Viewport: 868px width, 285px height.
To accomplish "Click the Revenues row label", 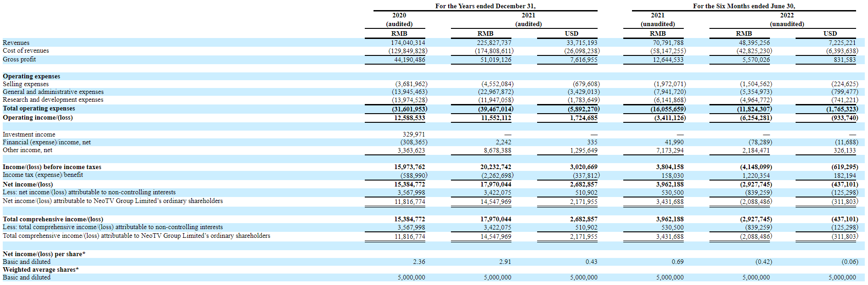I will click(16, 43).
